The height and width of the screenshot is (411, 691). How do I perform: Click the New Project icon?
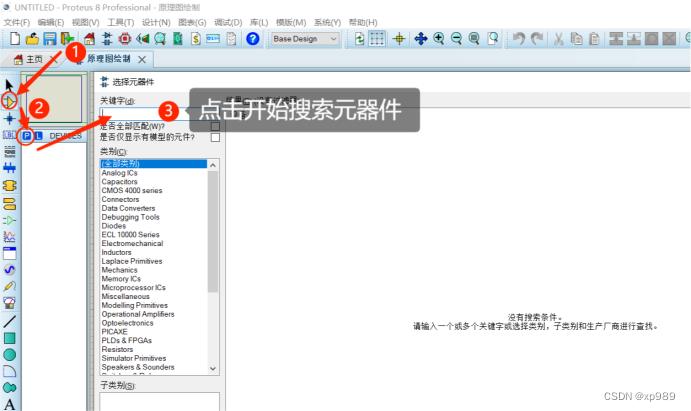15,39
